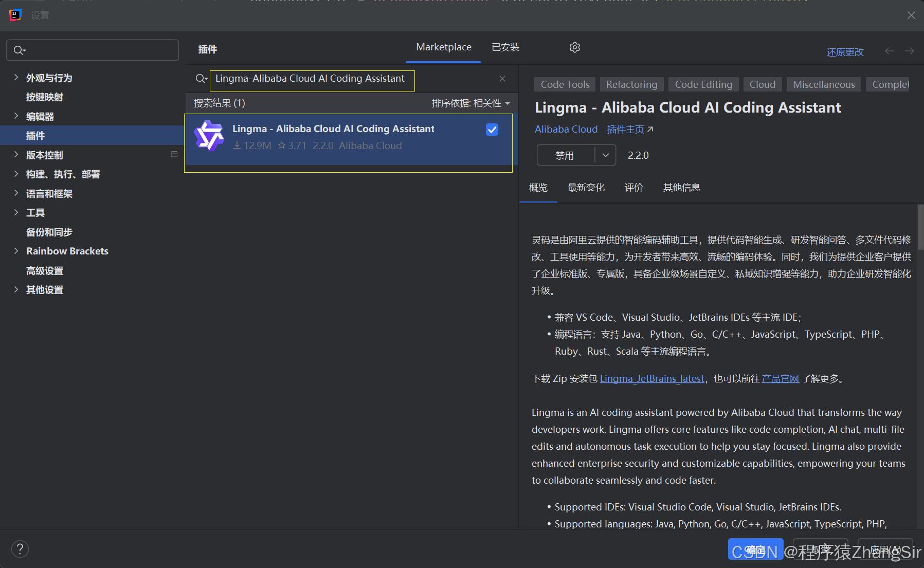The width and height of the screenshot is (924, 568).
Task: Click the 确定 OK button
Action: tap(755, 549)
